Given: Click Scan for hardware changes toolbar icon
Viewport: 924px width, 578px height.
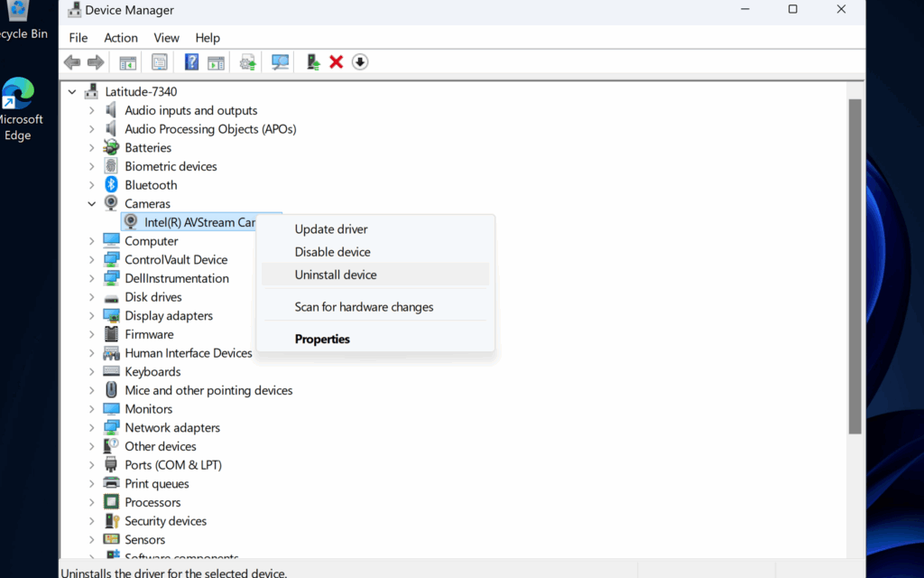Looking at the screenshot, I should click(281, 62).
